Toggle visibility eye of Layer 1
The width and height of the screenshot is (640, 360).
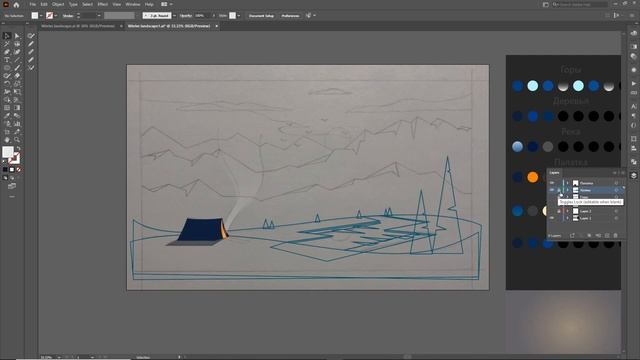pyautogui.click(x=551, y=218)
